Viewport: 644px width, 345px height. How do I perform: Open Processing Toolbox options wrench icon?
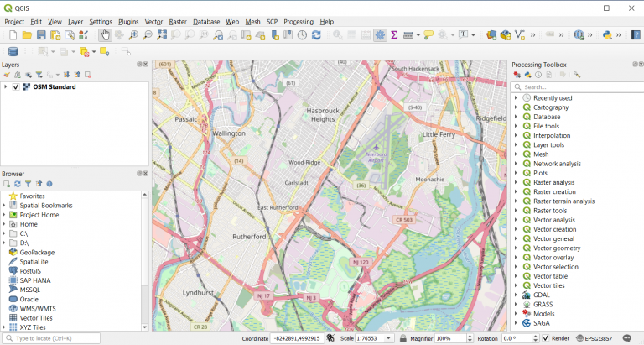(577, 75)
